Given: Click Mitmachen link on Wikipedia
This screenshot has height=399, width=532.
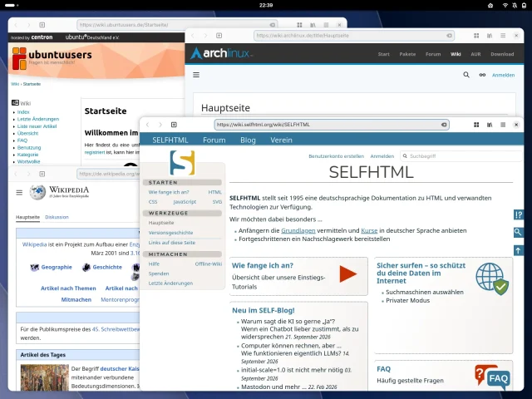Looking at the screenshot, I should pos(76,300).
